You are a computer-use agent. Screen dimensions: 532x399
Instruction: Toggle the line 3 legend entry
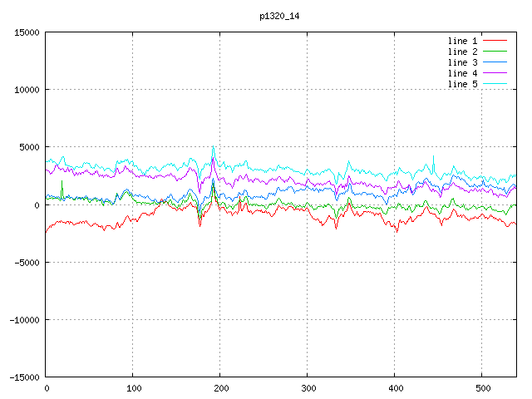(462, 62)
